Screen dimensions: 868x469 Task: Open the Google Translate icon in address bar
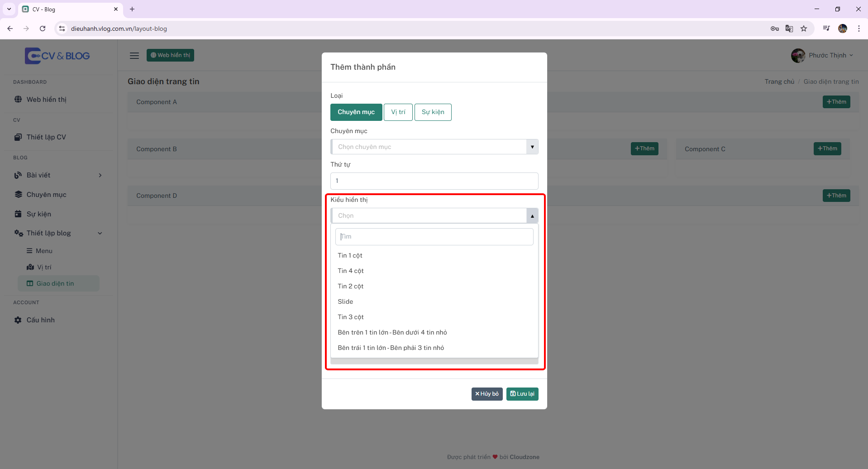tap(789, 29)
